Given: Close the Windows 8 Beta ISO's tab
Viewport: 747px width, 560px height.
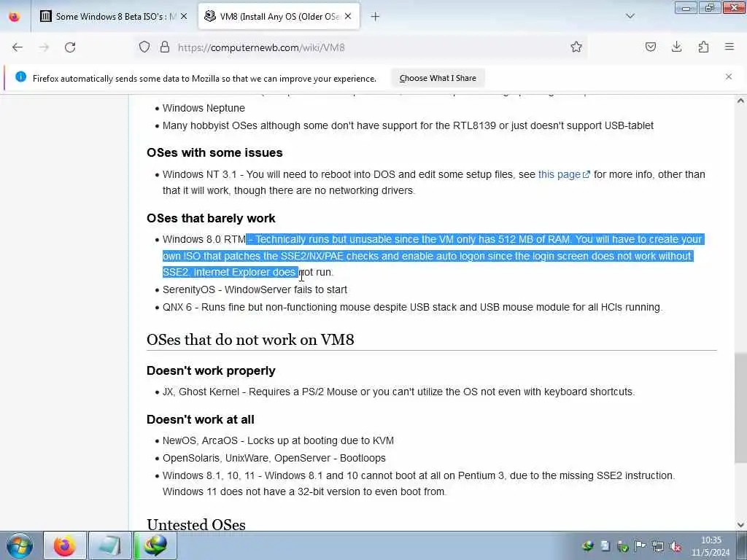Looking at the screenshot, I should pos(184,16).
